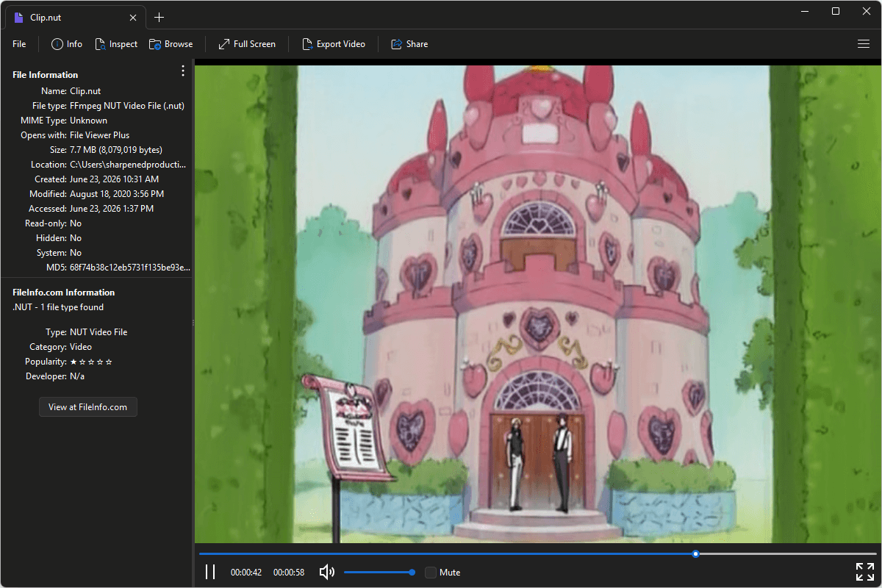The width and height of the screenshot is (882, 588).
Task: Click Browse in the toolbar
Action: click(x=171, y=44)
